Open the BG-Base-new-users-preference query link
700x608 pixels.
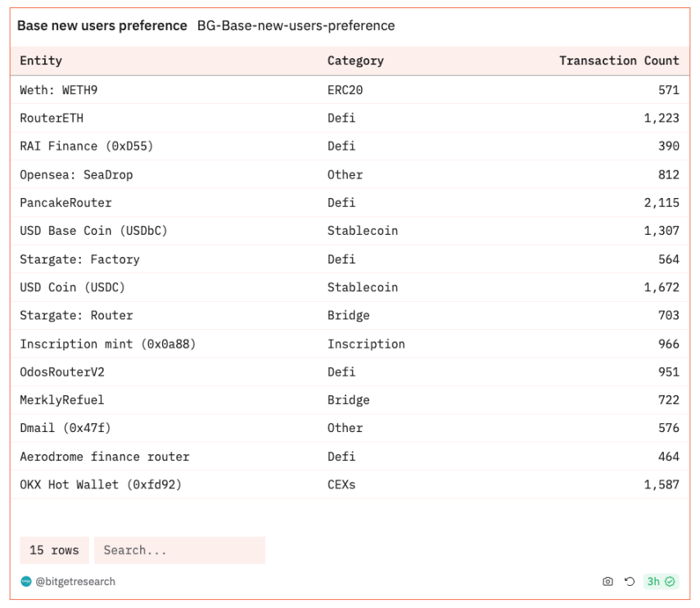coord(296,25)
